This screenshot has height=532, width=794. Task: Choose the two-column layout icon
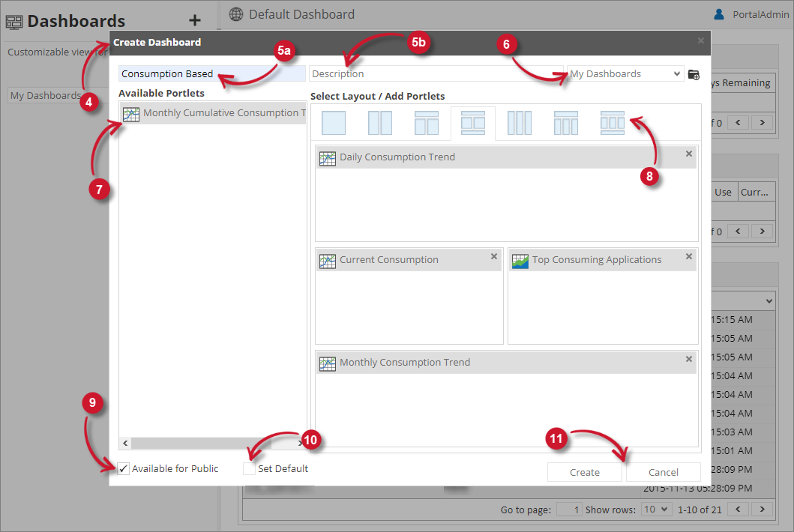pyautogui.click(x=380, y=122)
